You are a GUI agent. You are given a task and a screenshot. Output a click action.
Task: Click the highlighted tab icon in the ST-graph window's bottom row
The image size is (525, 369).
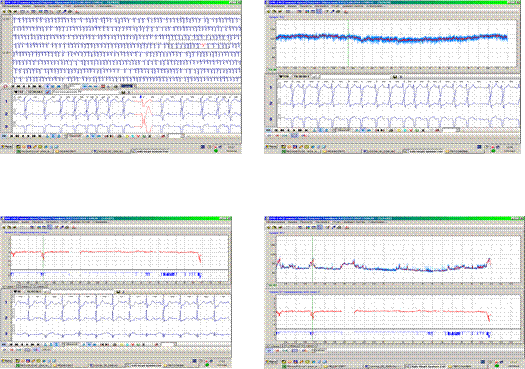coord(36,350)
